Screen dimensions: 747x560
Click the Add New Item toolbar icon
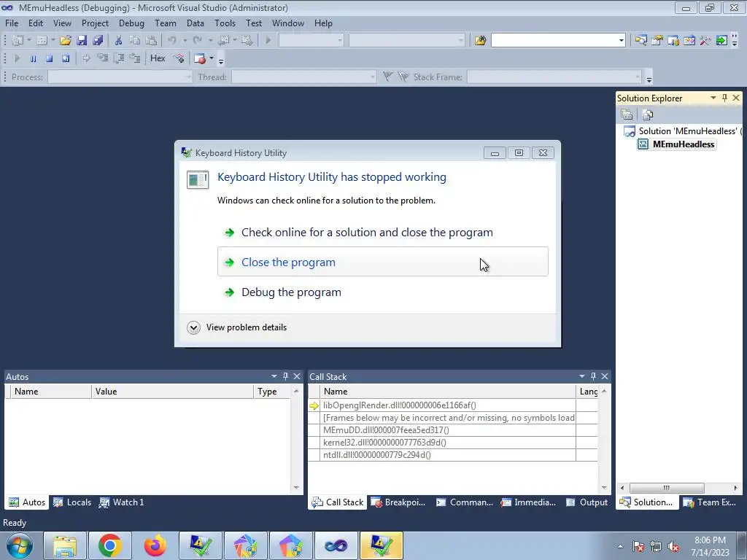coord(42,41)
